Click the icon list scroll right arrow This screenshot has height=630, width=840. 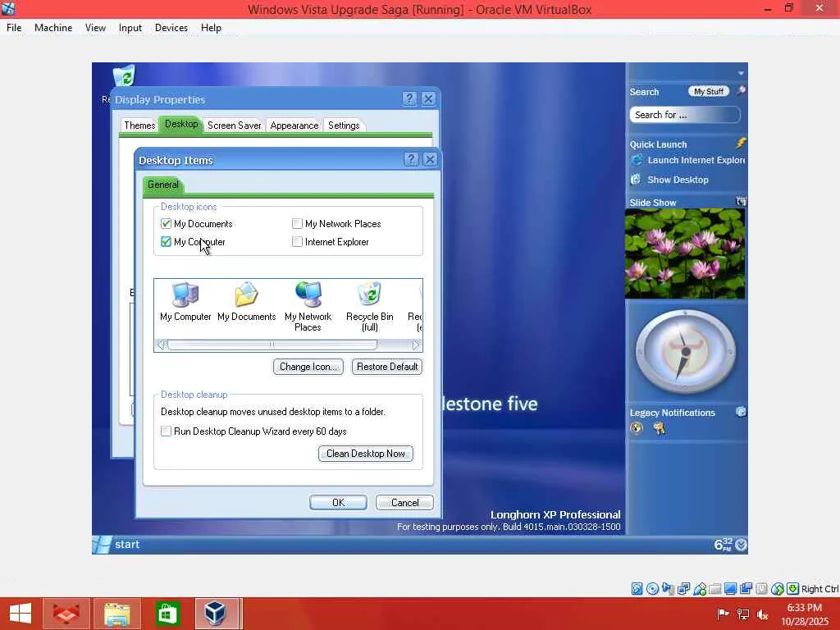[416, 345]
